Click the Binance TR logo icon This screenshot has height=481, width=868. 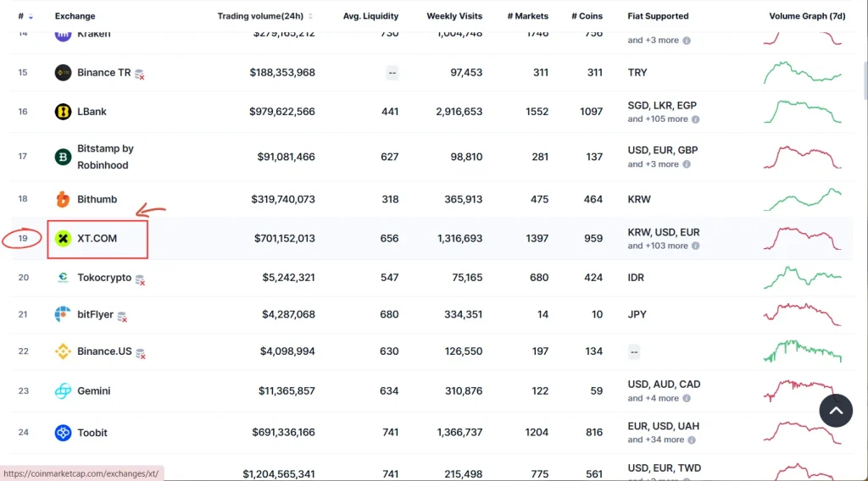[63, 73]
